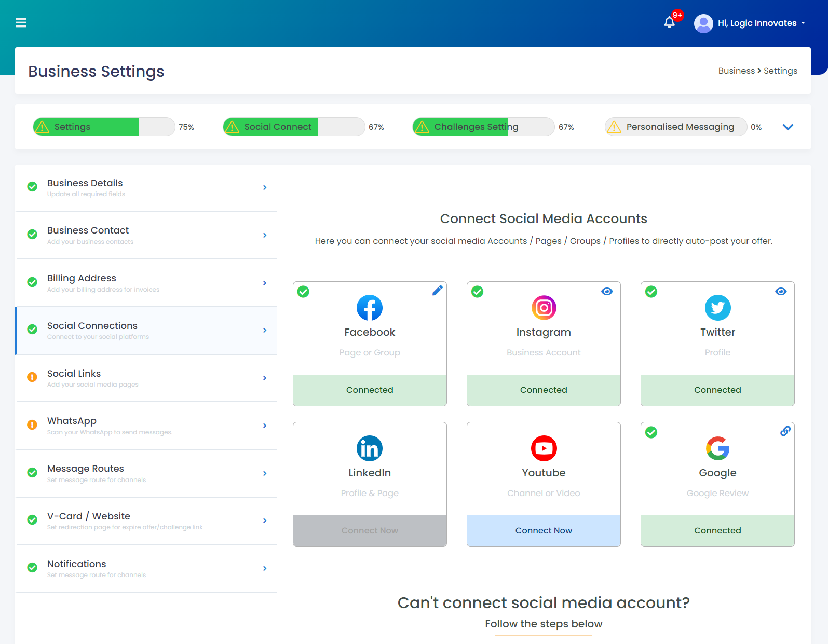View Twitter connection via eye icon
Viewport: 828px width, 644px height.
(x=781, y=291)
